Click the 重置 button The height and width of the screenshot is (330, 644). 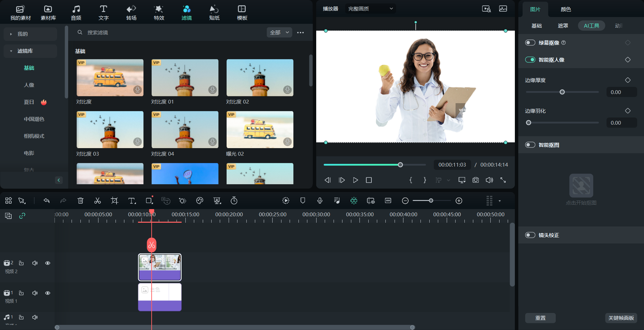(540, 318)
